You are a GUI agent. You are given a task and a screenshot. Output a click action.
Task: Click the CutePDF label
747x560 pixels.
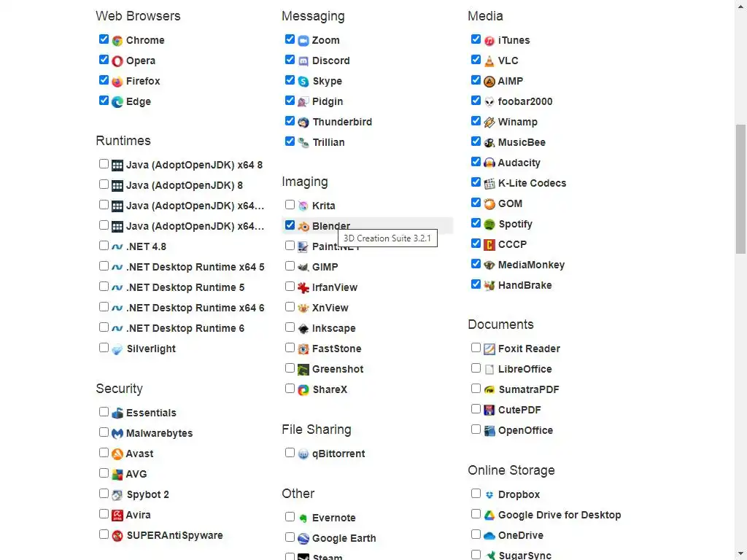[519, 410]
